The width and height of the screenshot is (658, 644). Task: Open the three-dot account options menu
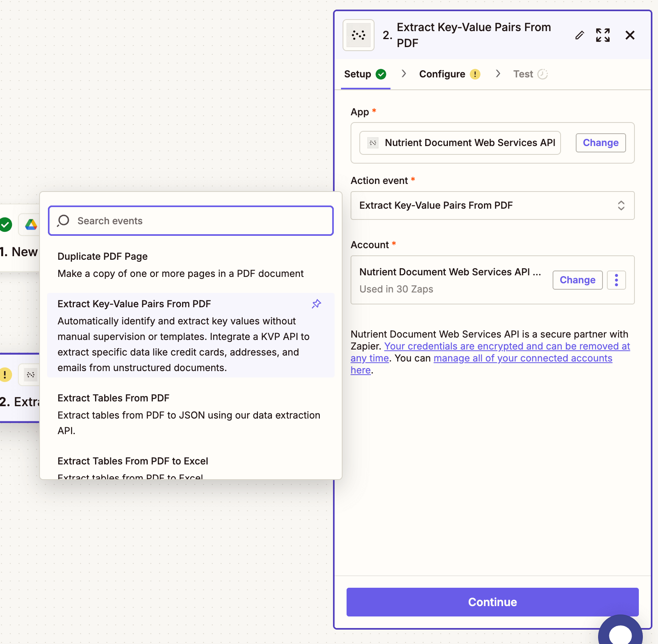point(616,280)
